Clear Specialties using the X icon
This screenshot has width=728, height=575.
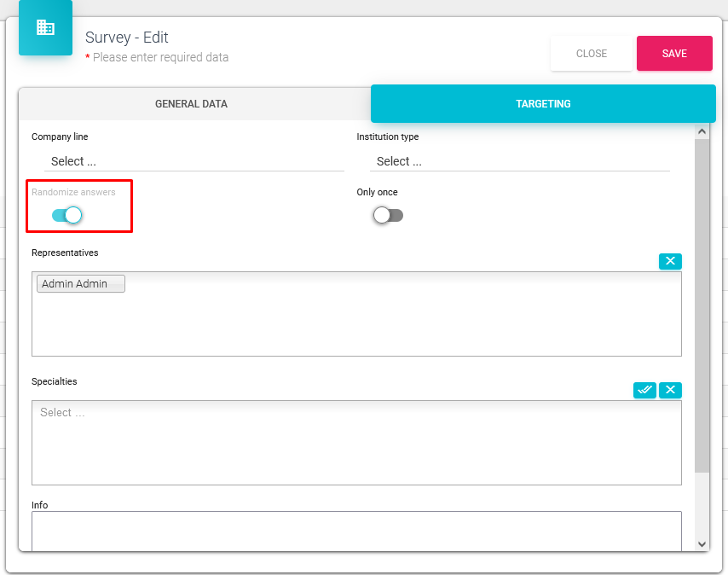coord(670,390)
